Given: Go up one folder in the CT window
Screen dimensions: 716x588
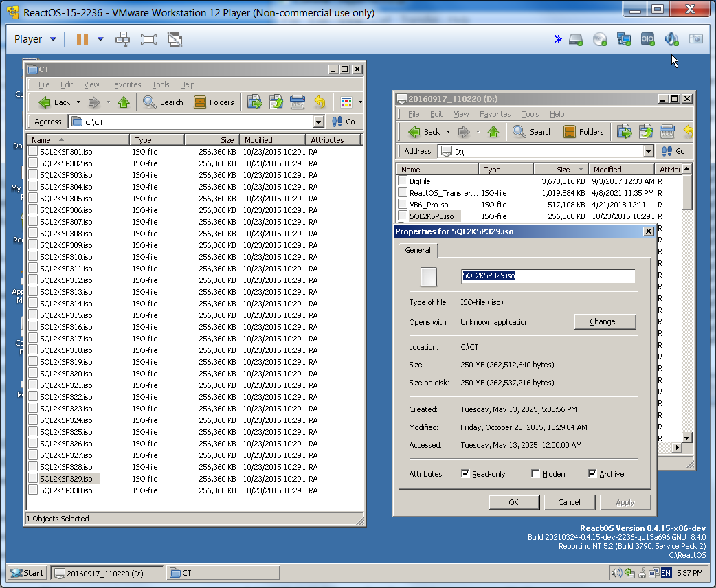Looking at the screenshot, I should [124, 102].
